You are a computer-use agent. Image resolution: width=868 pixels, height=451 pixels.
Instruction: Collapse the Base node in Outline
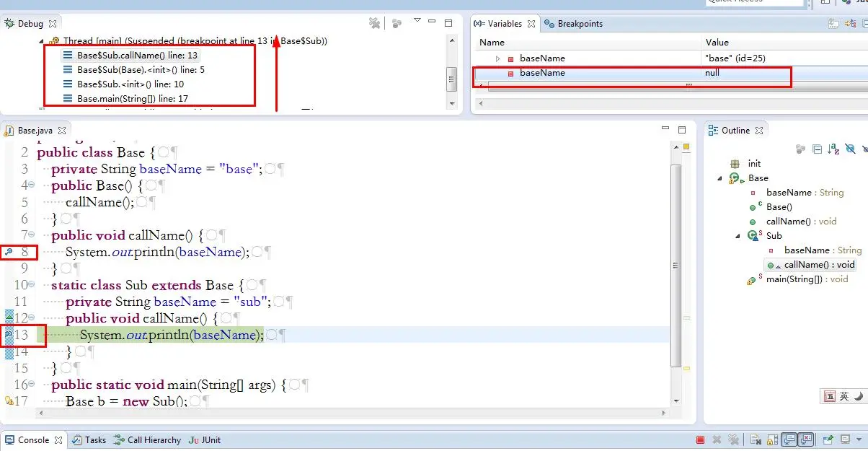[x=719, y=178]
